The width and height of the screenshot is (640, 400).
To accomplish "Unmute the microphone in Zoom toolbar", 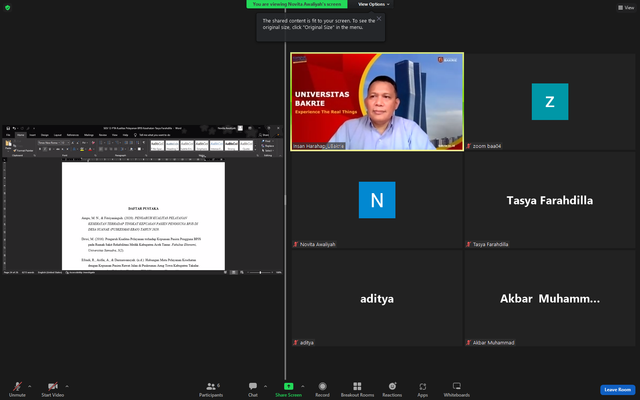I will click(17, 387).
